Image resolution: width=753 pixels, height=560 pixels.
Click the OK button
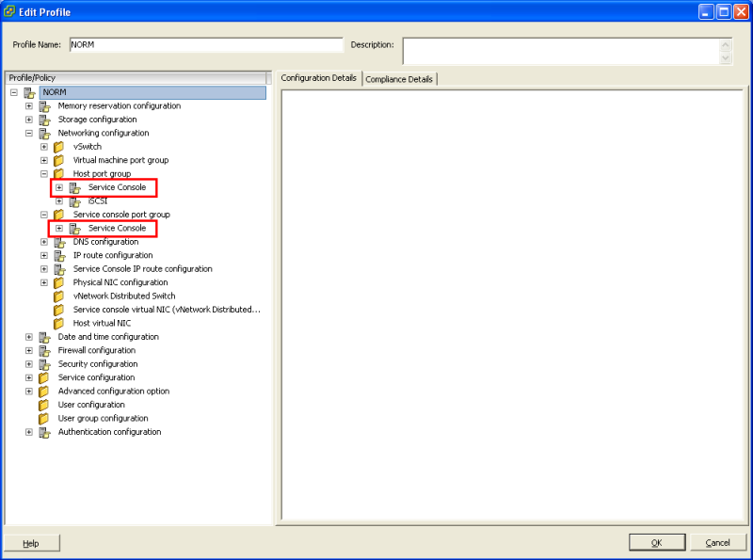[657, 542]
